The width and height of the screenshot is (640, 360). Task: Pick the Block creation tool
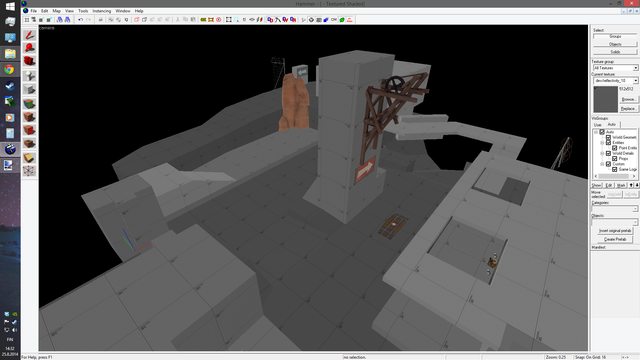click(29, 89)
